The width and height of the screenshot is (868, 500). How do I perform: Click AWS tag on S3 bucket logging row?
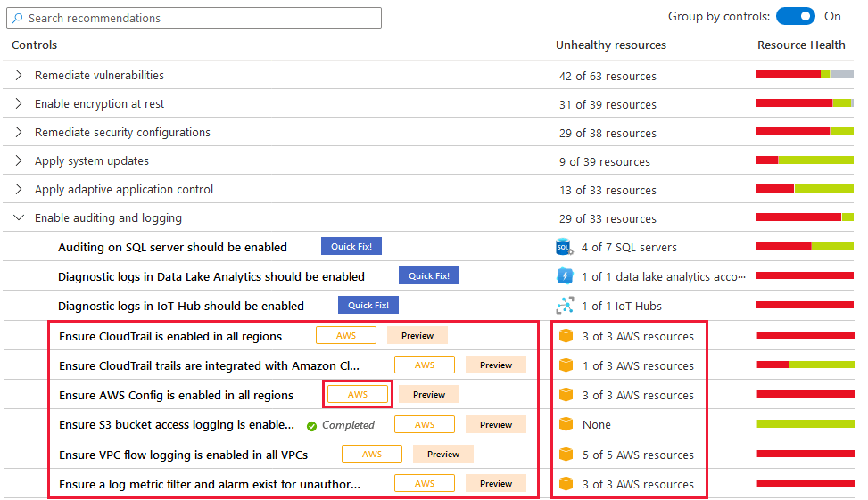tap(425, 424)
